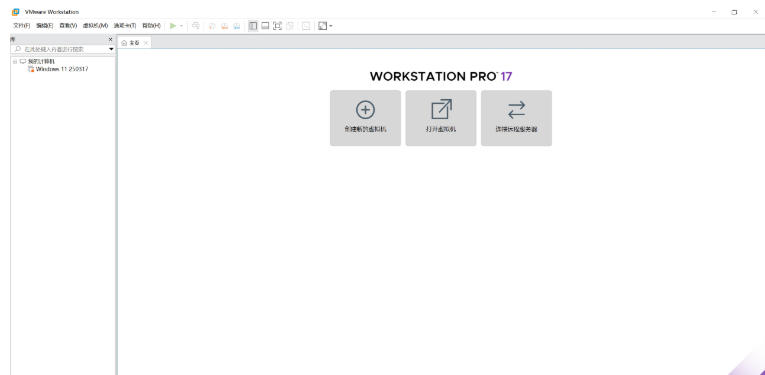This screenshot has width=765, height=375.
Task: Open the 选项卡(T) menu
Action: [125, 26]
